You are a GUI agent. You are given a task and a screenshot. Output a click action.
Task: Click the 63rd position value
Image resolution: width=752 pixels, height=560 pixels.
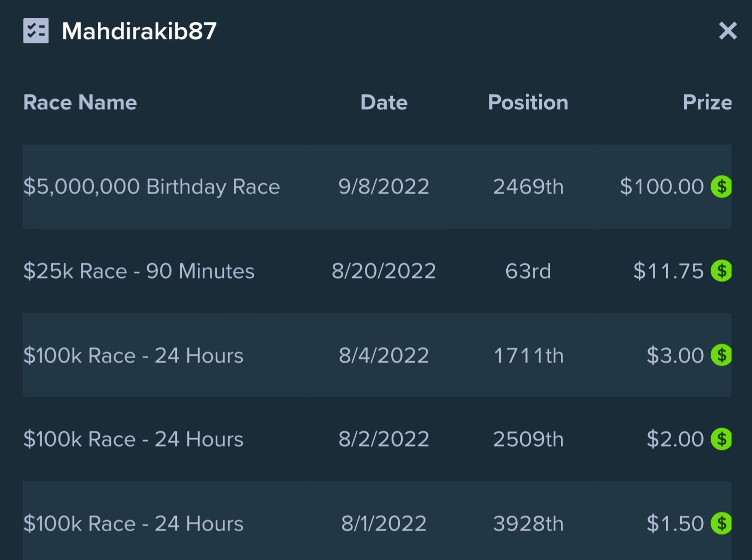click(528, 271)
